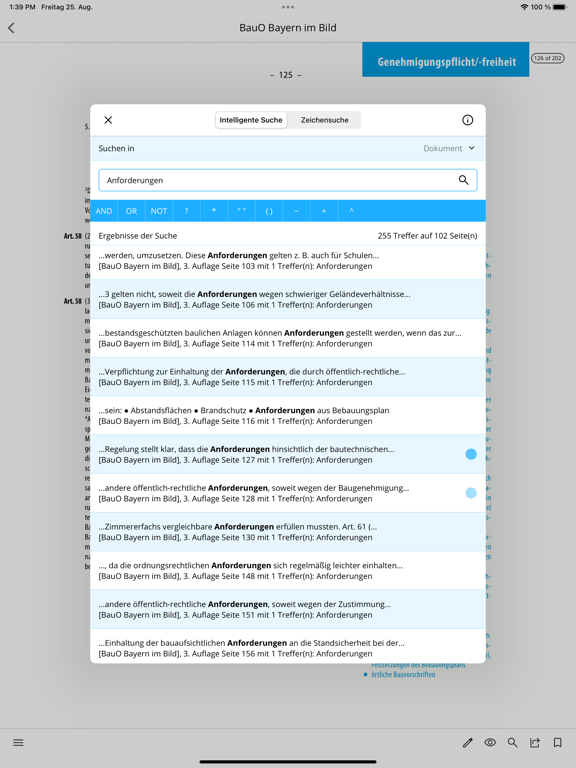
Task: Open result on Seite 114
Action: tap(288, 338)
